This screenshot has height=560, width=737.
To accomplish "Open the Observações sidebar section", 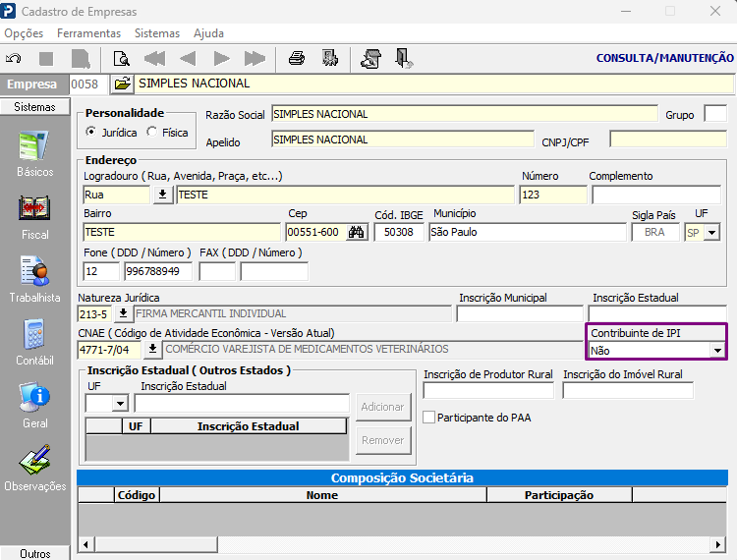I will 34,469.
